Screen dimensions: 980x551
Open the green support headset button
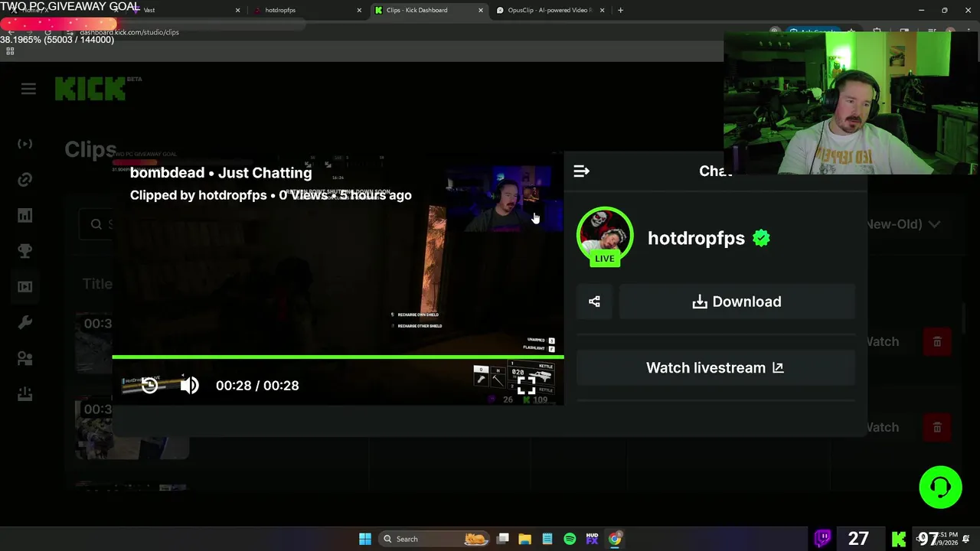(940, 487)
